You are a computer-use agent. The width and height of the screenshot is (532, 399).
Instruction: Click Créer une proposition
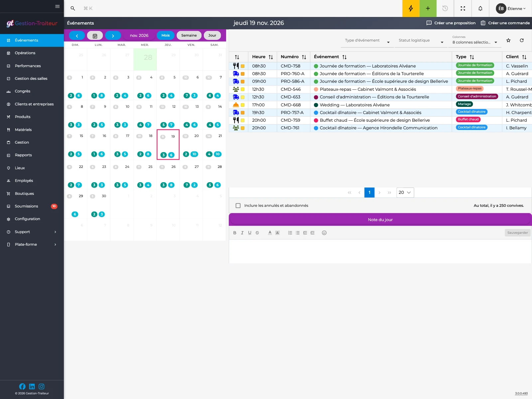[x=451, y=23]
